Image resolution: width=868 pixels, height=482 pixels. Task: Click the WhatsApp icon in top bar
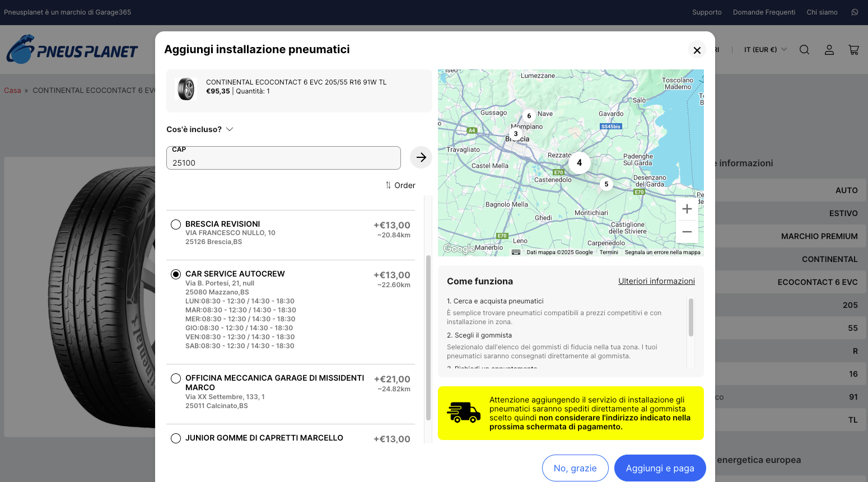pyautogui.click(x=855, y=12)
